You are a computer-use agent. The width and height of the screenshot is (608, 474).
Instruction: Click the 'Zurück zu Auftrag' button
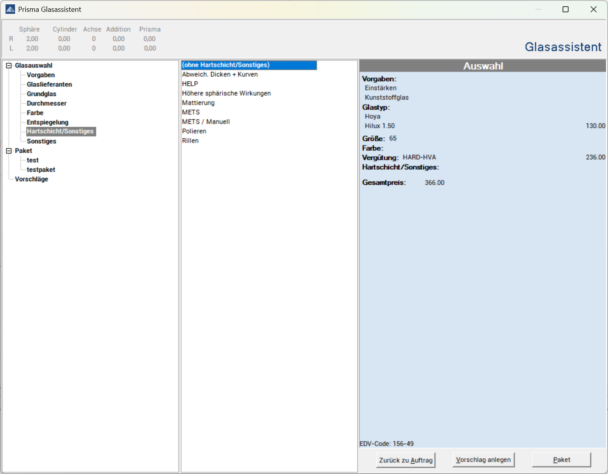[x=406, y=459]
